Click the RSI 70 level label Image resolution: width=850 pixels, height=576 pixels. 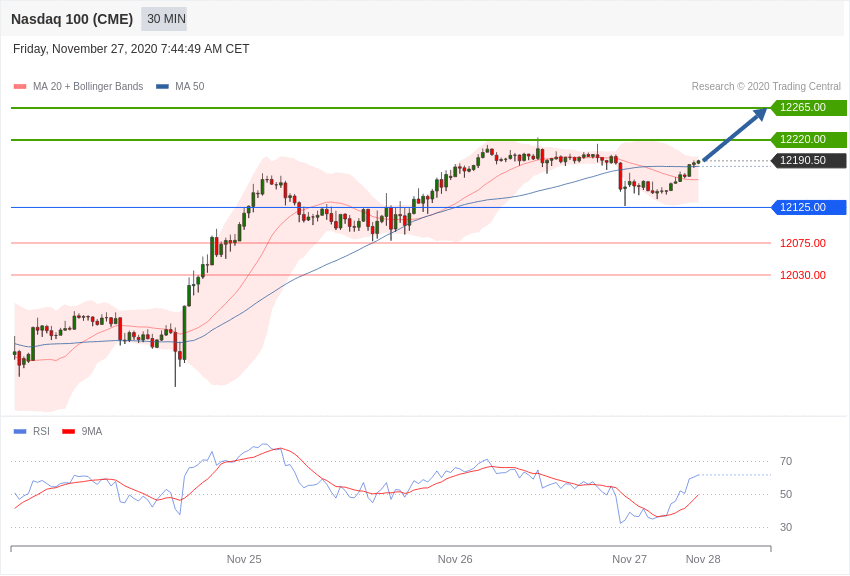[786, 462]
